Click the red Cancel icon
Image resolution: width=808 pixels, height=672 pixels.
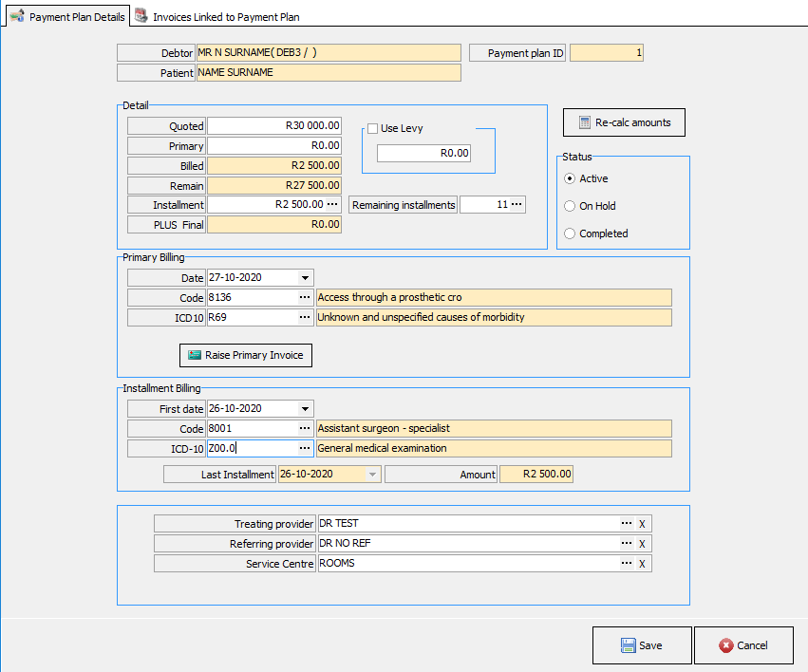726,645
